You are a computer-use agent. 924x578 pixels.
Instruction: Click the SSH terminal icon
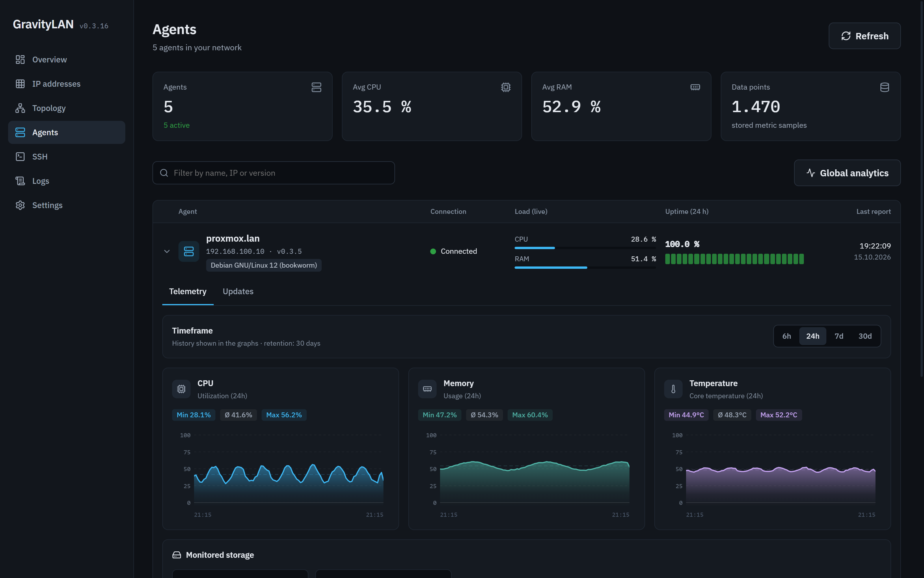tap(20, 157)
